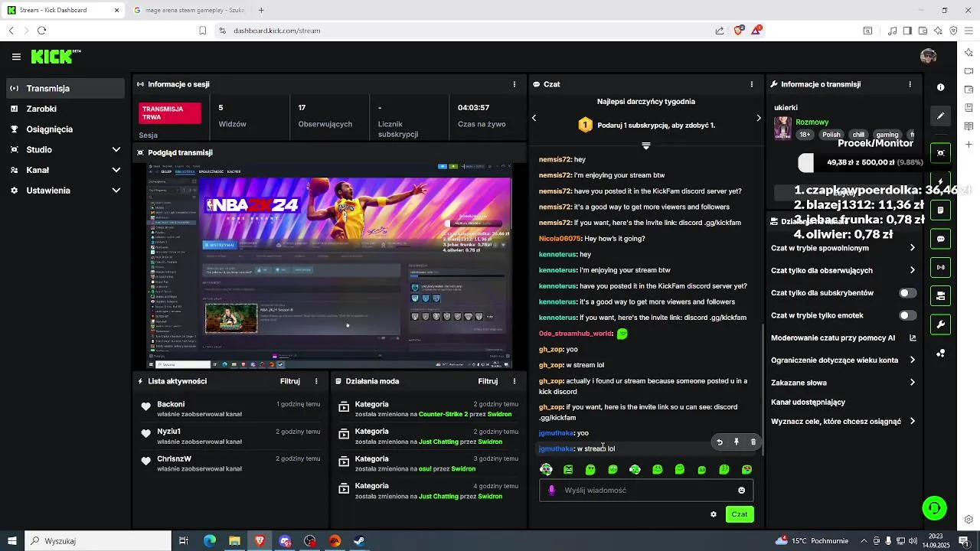Open Microsoft Edge from the taskbar
Image resolution: width=980 pixels, height=551 pixels.
pos(209,541)
